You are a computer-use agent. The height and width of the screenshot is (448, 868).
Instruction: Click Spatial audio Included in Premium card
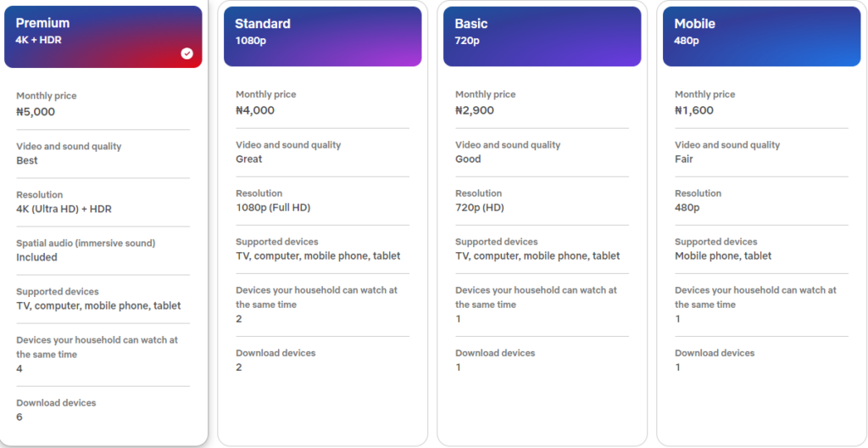click(36, 257)
